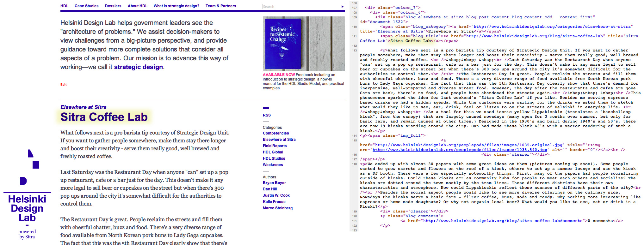Click 'Elsewhere at Sitra' heading above post title
644x245 pixels.
point(83,107)
